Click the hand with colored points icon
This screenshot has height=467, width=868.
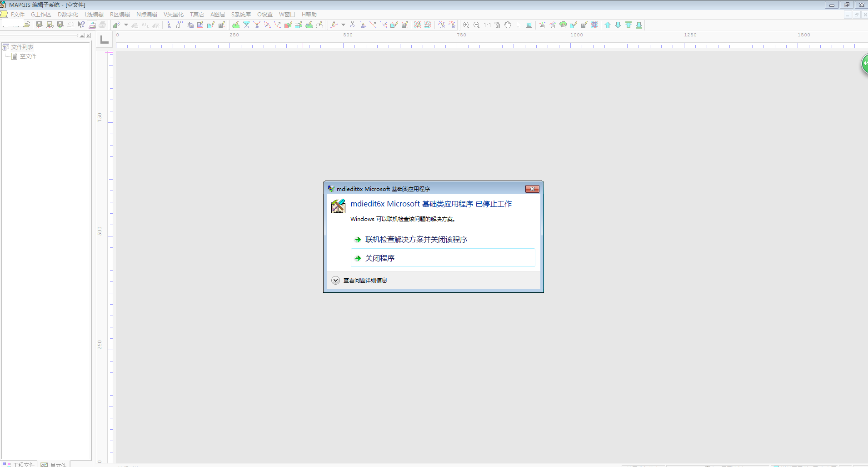pyautogui.click(x=542, y=25)
